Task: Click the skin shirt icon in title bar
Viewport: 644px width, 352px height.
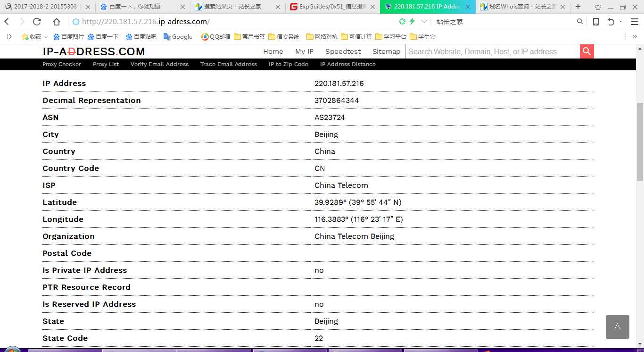Action: pyautogui.click(x=598, y=7)
